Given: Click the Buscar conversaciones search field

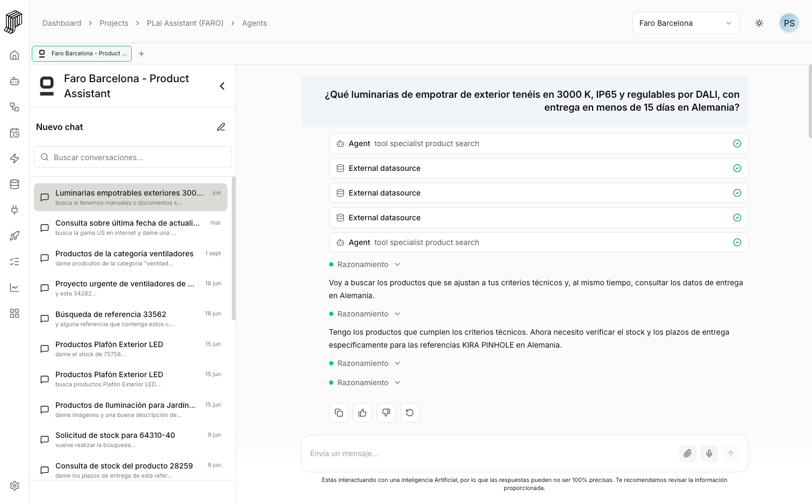Looking at the screenshot, I should pos(133,157).
